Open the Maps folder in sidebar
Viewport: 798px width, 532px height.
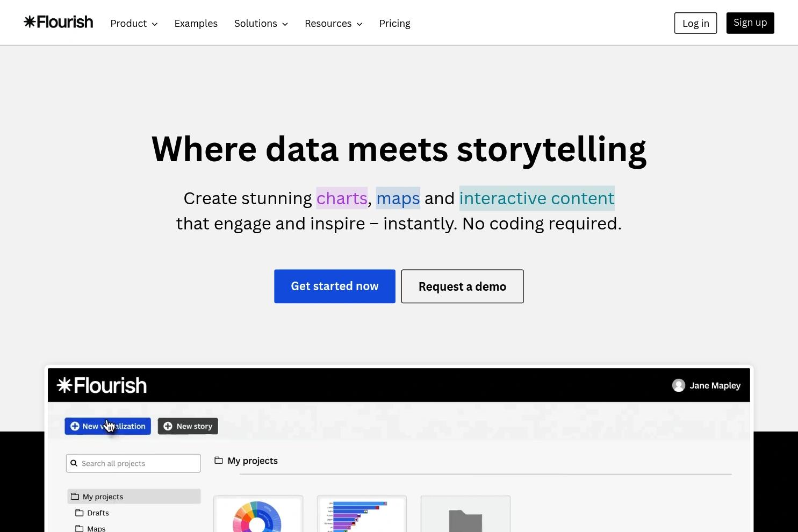[90, 528]
